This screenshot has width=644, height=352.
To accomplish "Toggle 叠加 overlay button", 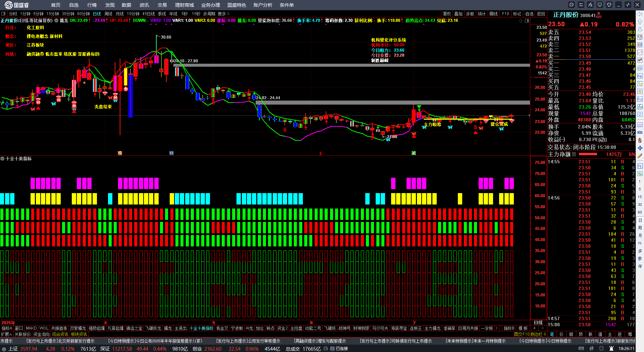I will point(458,14).
